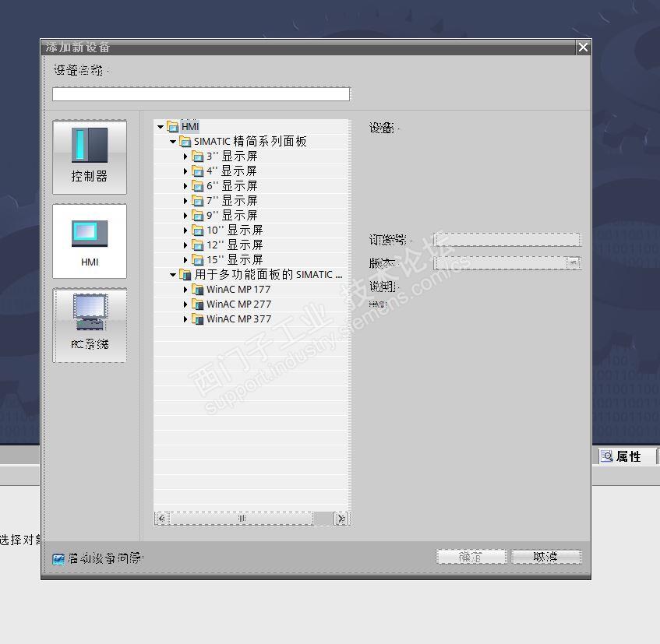Click the HMI root folder icon

(172, 126)
